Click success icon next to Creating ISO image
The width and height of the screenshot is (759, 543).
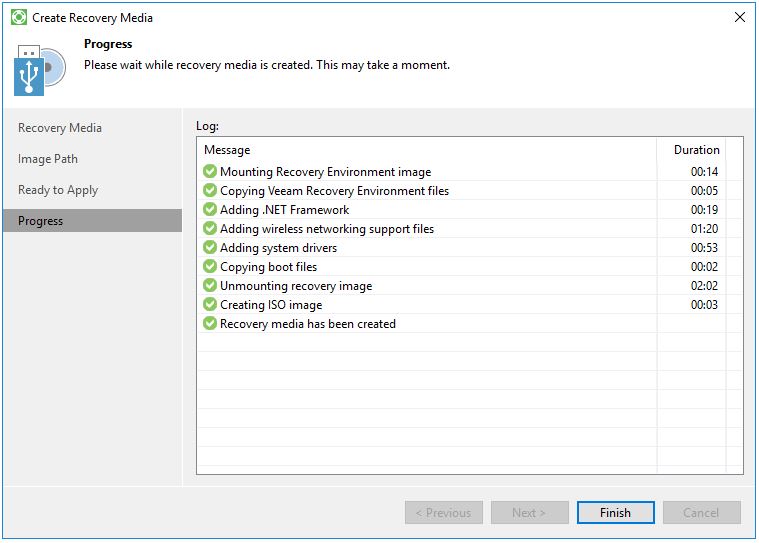coord(210,305)
